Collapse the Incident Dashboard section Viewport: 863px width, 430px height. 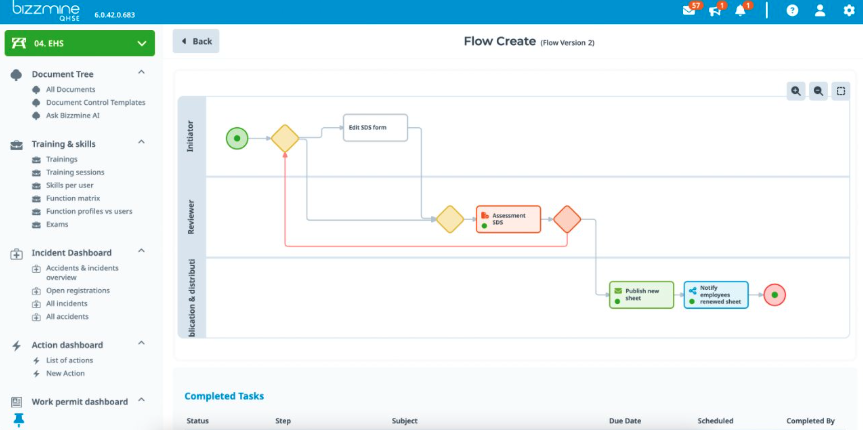pyautogui.click(x=141, y=252)
